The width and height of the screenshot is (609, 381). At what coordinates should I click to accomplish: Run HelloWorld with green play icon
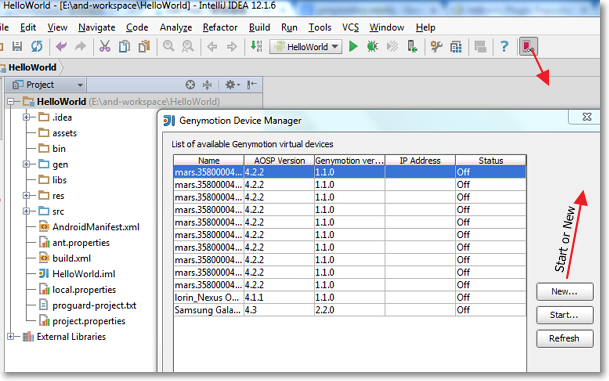[353, 47]
